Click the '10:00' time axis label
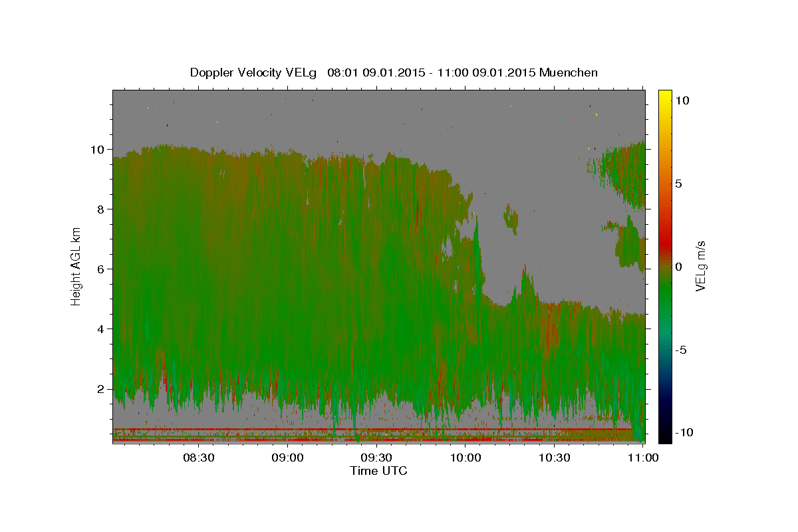 465,458
